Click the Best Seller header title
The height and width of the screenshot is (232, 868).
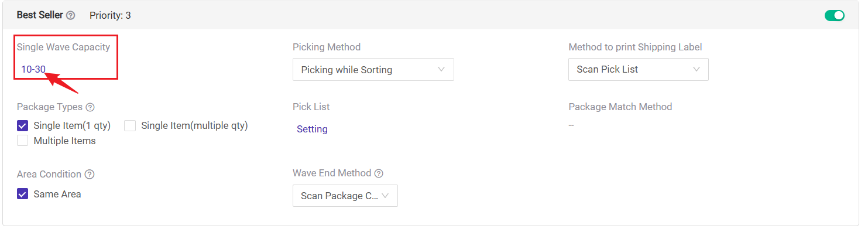point(40,15)
